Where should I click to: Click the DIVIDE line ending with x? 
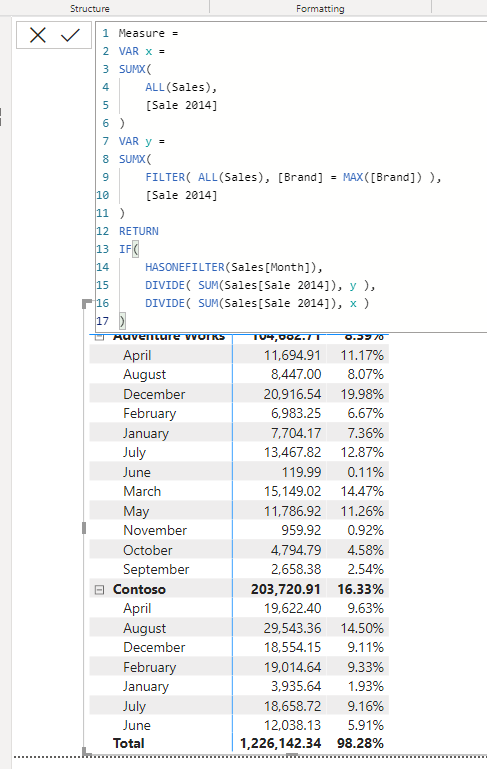(x=256, y=304)
